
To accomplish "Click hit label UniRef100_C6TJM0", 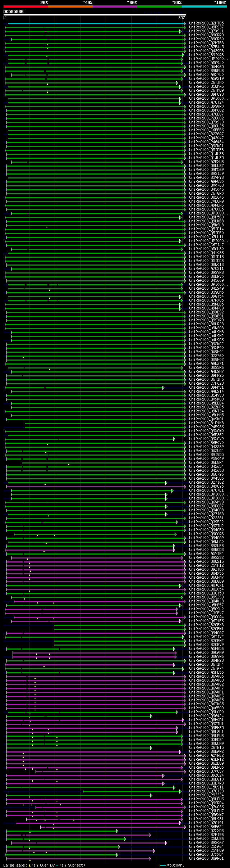I will (206, 83).
